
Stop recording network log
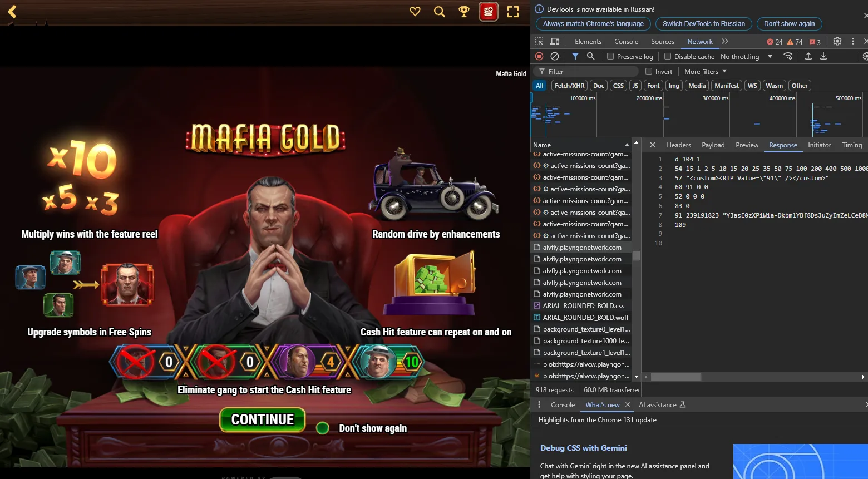539,56
